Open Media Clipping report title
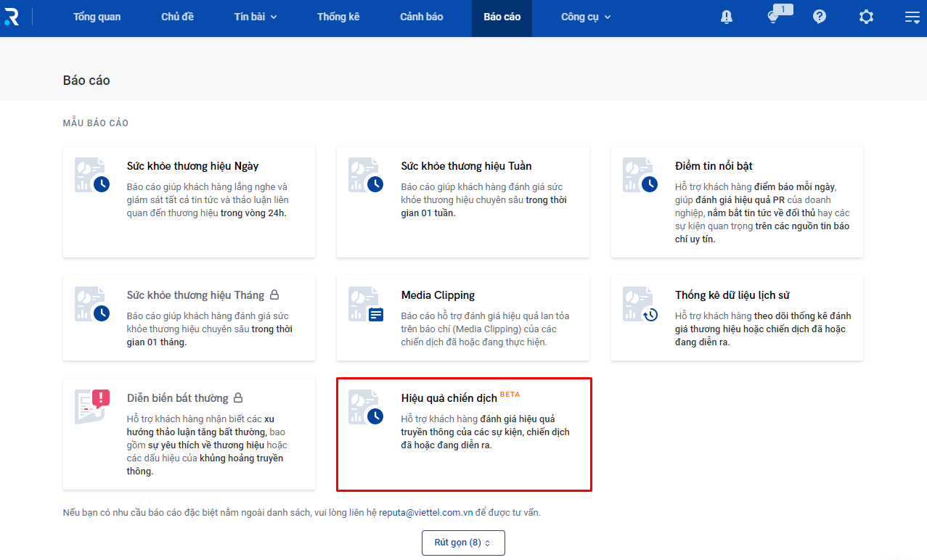This screenshot has height=560, width=927. coord(438,295)
